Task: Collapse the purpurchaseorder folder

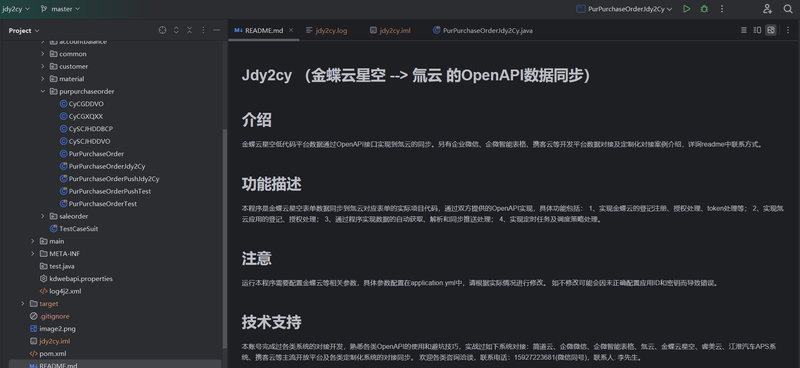Action: 43,91
